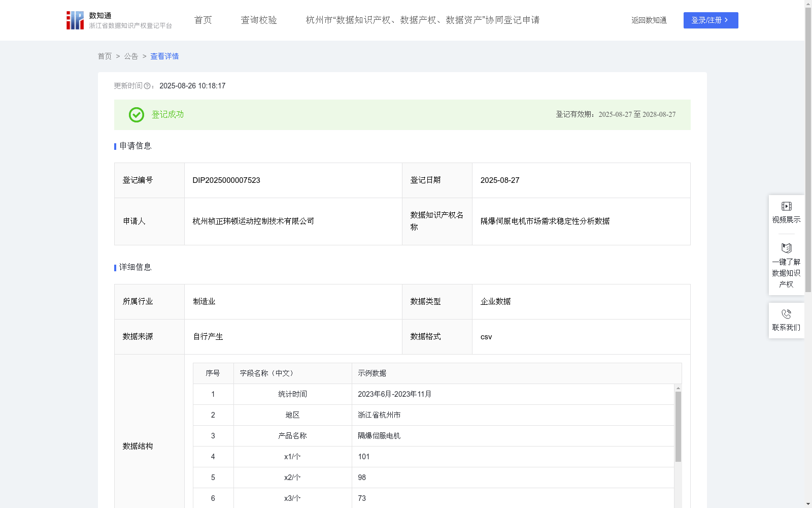Click the sample value 浙江省杭州市
The width and height of the screenshot is (812, 508).
379,415
